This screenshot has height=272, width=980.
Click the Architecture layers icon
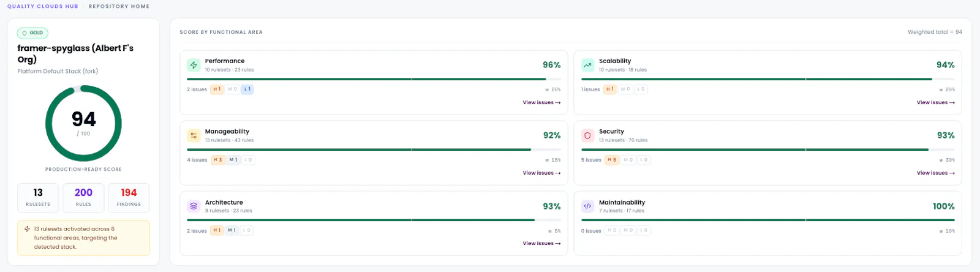194,206
